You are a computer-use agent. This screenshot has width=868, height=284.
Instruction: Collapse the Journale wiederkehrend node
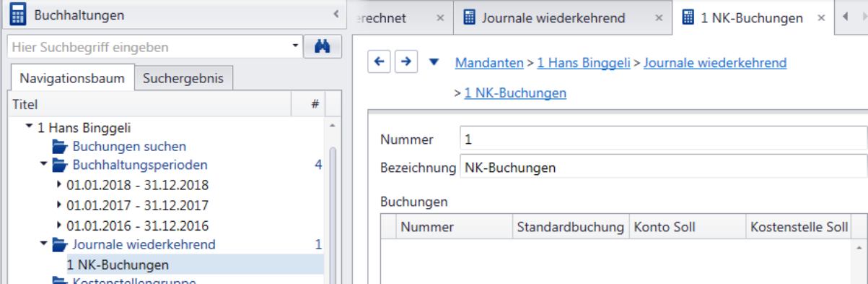point(43,244)
